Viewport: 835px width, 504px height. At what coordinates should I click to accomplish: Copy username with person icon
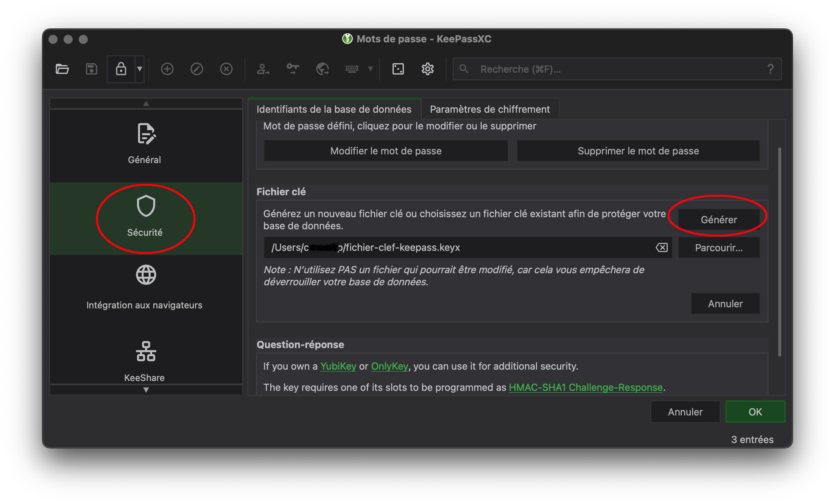[263, 69]
